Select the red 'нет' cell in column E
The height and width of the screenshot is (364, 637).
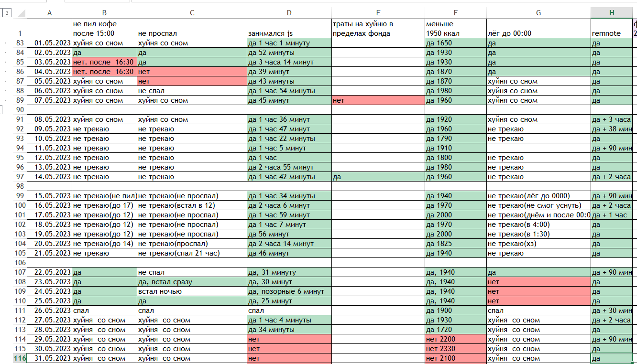click(x=378, y=100)
